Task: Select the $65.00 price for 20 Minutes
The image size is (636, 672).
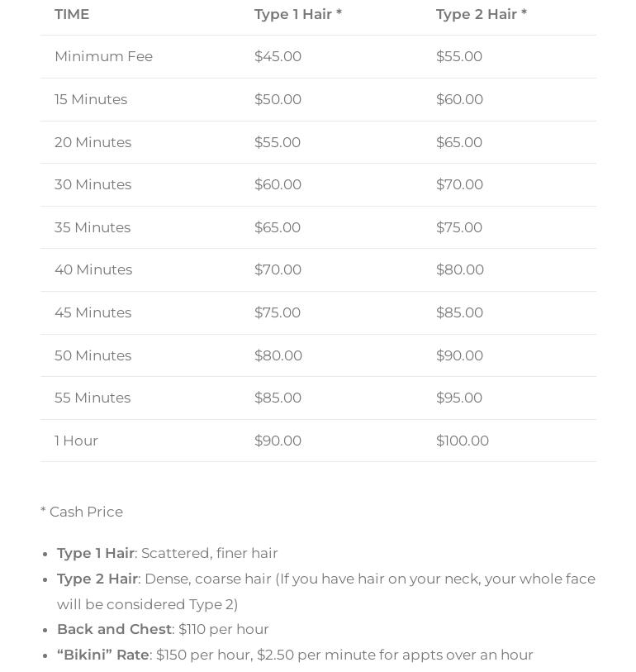Action: pyautogui.click(x=458, y=142)
